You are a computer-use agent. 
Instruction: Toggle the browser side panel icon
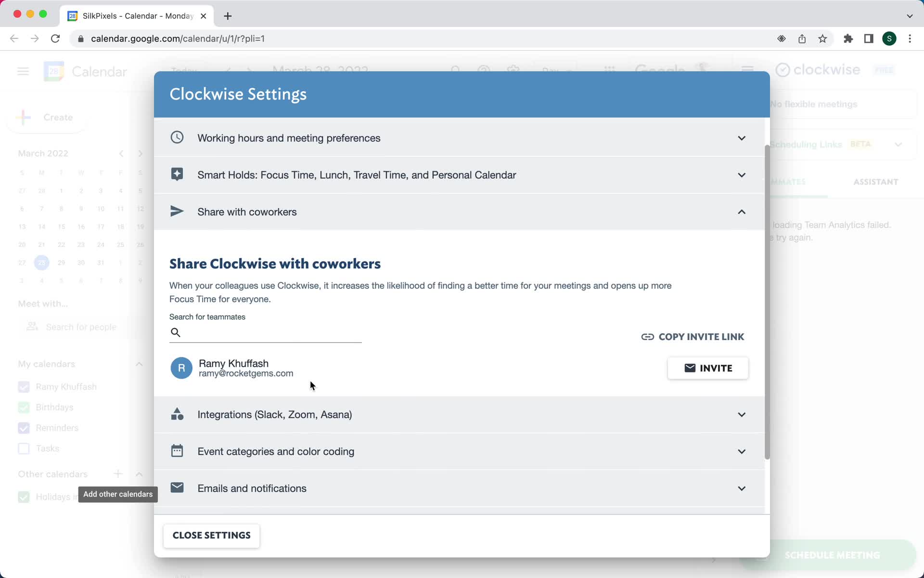click(x=869, y=39)
